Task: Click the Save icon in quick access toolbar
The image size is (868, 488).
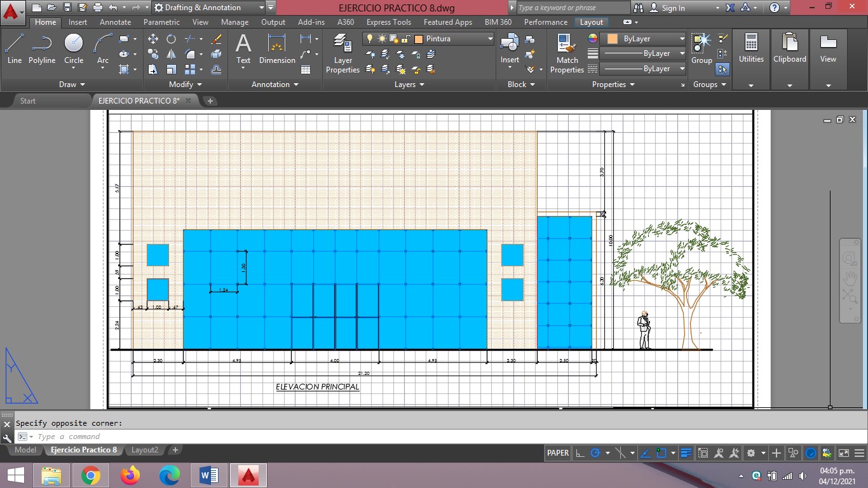Action: tap(68, 8)
